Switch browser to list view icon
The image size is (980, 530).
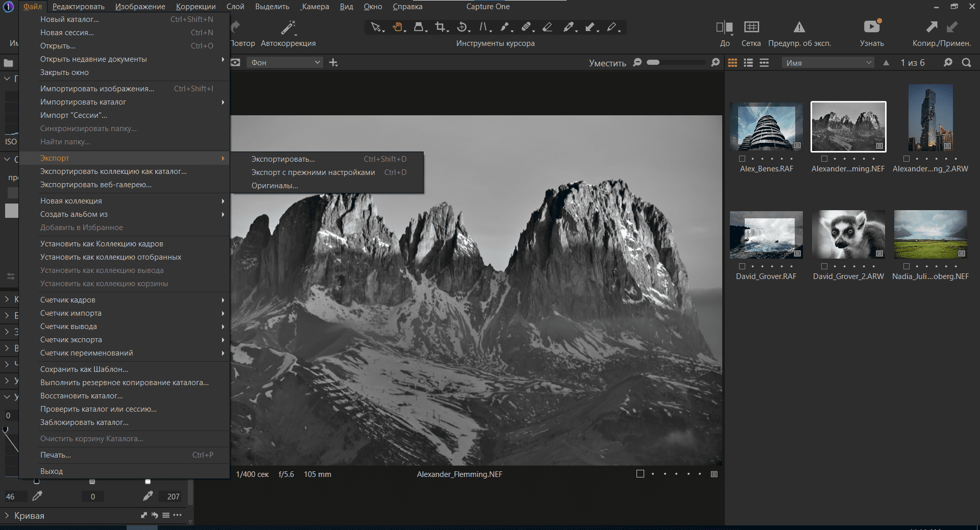click(x=748, y=63)
